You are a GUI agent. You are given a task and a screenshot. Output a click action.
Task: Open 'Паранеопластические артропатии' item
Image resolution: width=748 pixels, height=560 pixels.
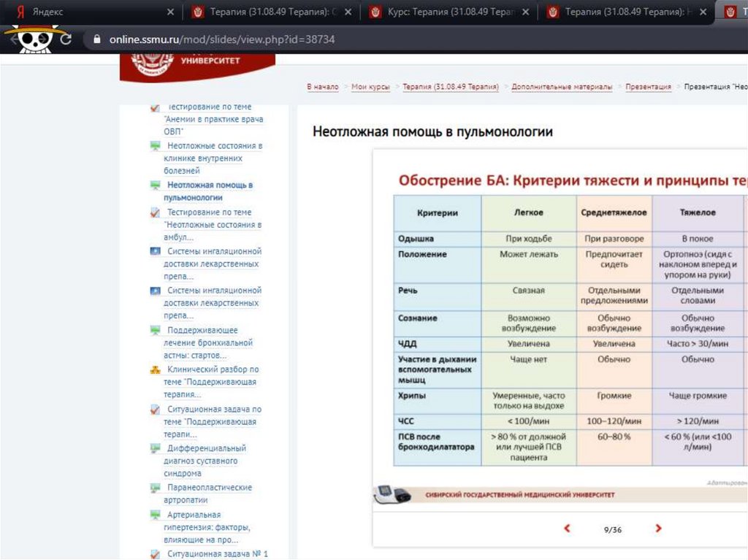click(x=208, y=494)
